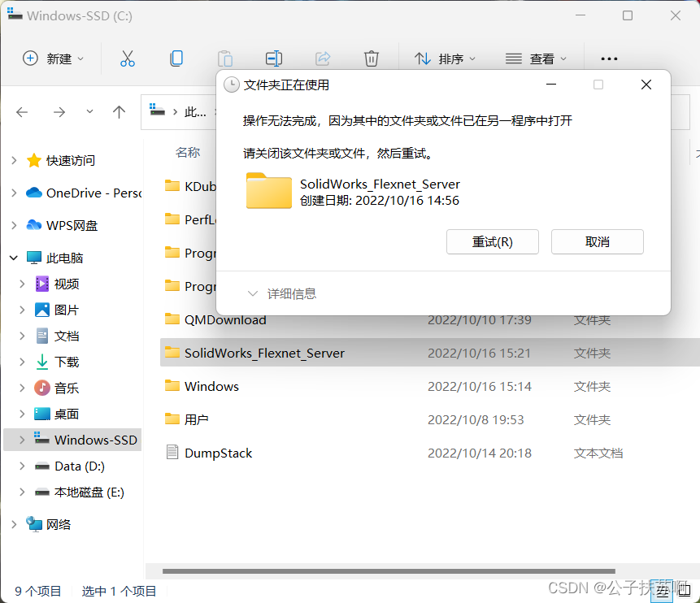Collapse the 此电脑 tree node
Viewport: 700px width, 603px height.
pyautogui.click(x=14, y=258)
